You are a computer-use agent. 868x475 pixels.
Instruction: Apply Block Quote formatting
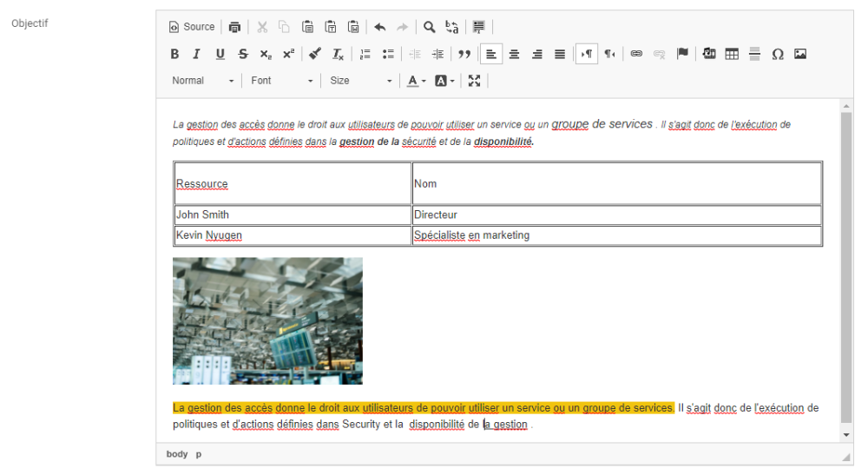click(x=464, y=54)
